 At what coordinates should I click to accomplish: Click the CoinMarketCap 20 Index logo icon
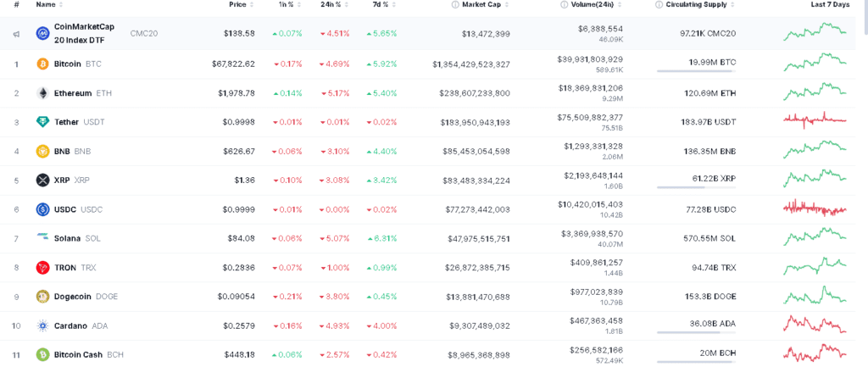point(42,34)
